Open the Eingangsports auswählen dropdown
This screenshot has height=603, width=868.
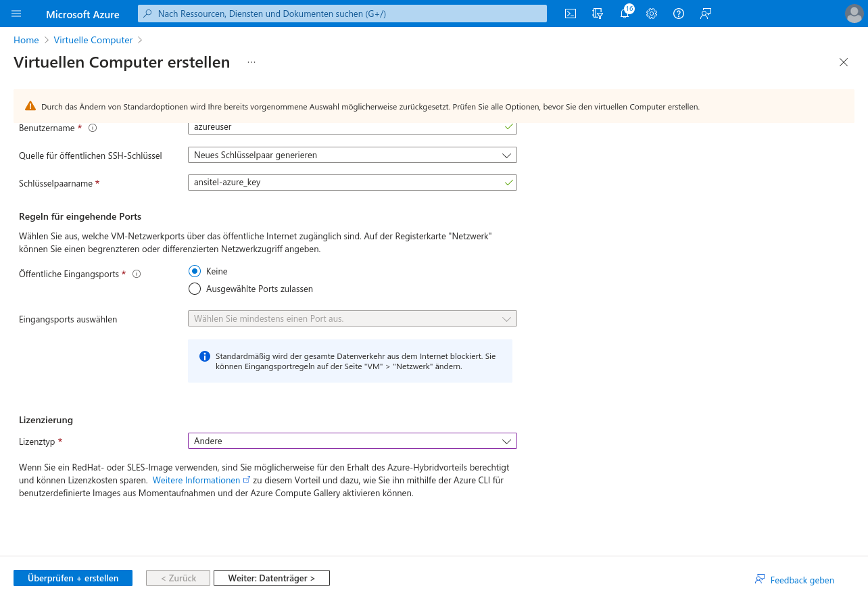coord(352,318)
